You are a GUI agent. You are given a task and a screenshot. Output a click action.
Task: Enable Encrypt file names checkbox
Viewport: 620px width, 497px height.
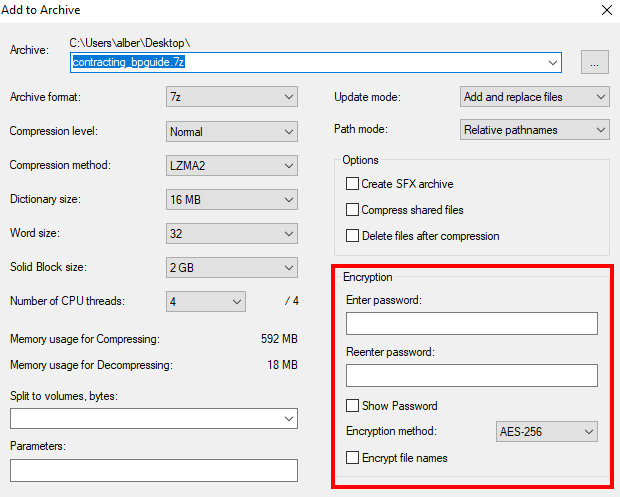[x=352, y=458]
